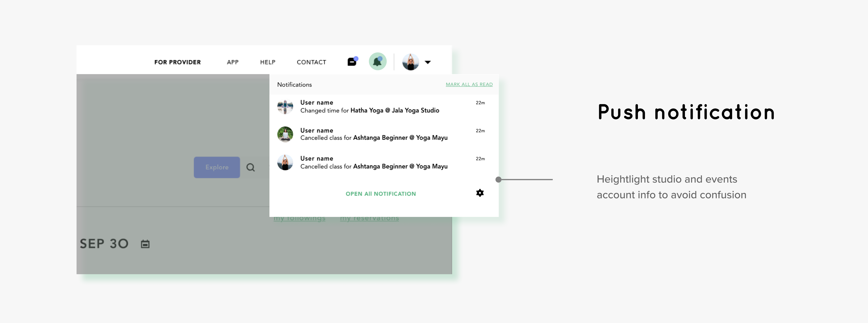
Task: Open the Hatha Yoga @ Jala Yoga Studio notification
Action: pos(384,107)
